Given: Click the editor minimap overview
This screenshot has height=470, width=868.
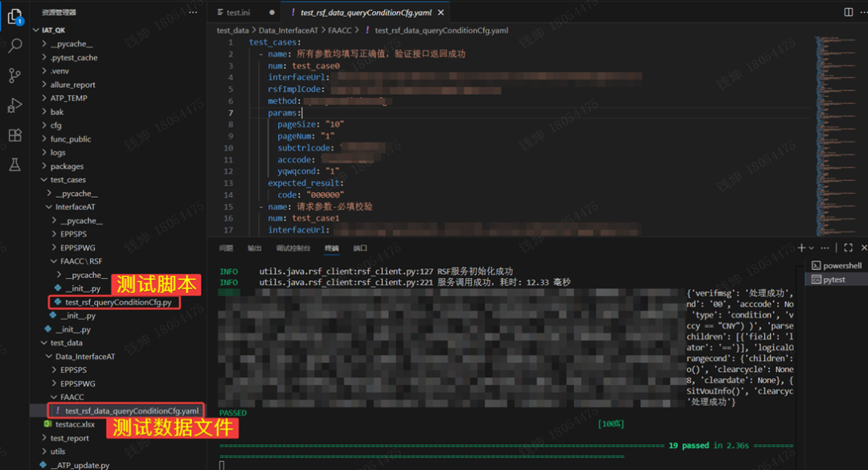Looking at the screenshot, I should pyautogui.click(x=836, y=136).
